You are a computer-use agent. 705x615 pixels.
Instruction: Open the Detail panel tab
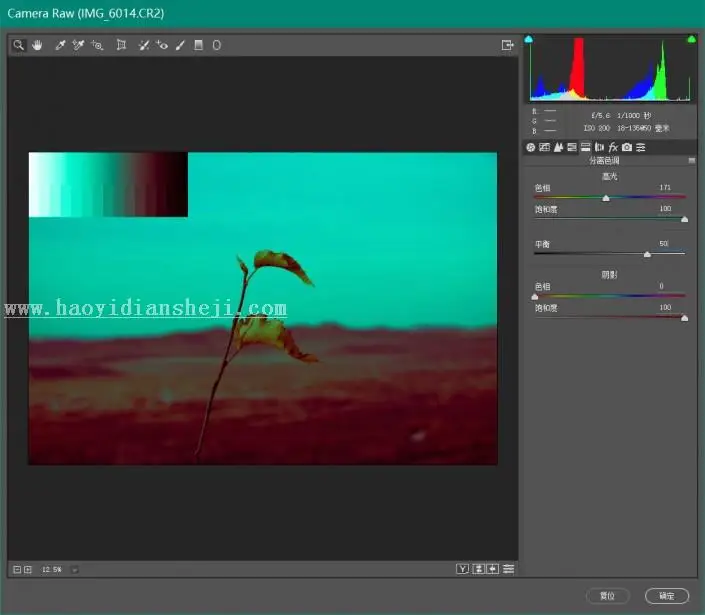point(558,147)
